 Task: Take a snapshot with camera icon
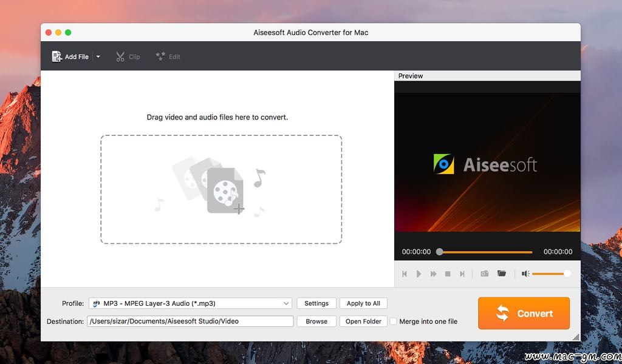point(484,274)
